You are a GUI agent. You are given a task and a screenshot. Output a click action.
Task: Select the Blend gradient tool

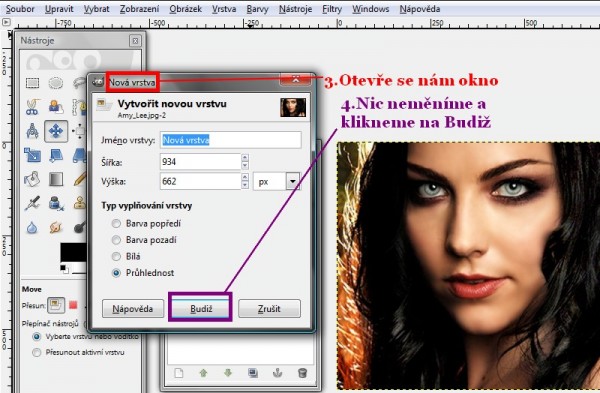56,179
